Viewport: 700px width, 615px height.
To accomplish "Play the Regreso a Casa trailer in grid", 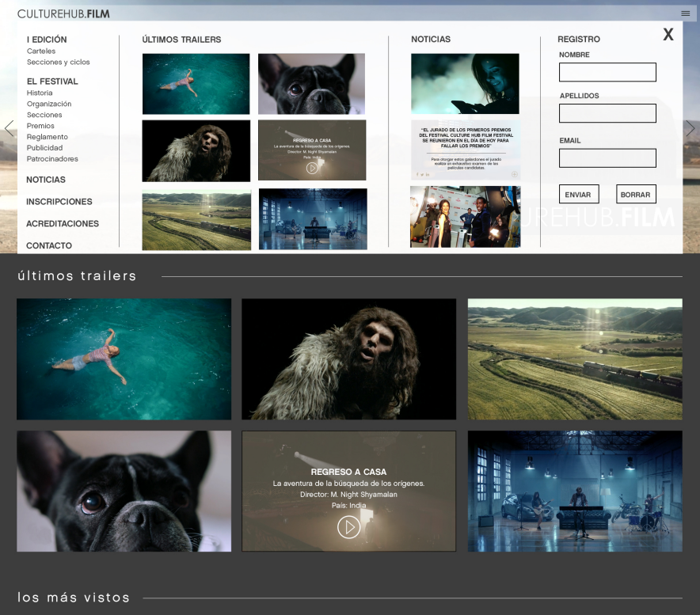I will (x=348, y=526).
